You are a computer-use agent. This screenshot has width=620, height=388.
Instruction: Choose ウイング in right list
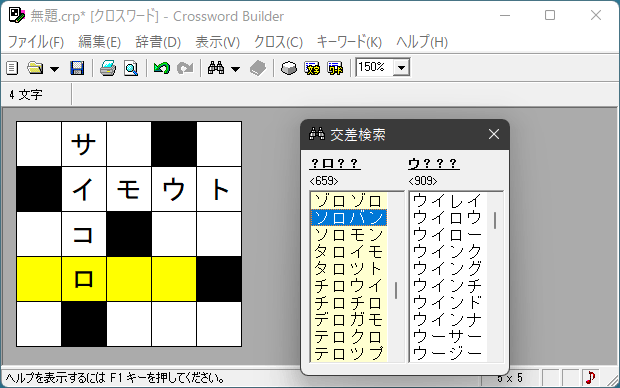[448, 269]
